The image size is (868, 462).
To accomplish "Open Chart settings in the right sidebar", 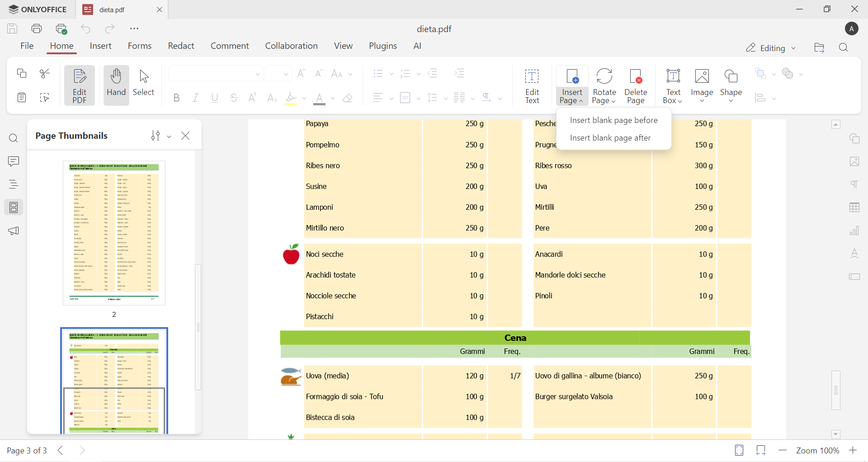I will tap(854, 231).
